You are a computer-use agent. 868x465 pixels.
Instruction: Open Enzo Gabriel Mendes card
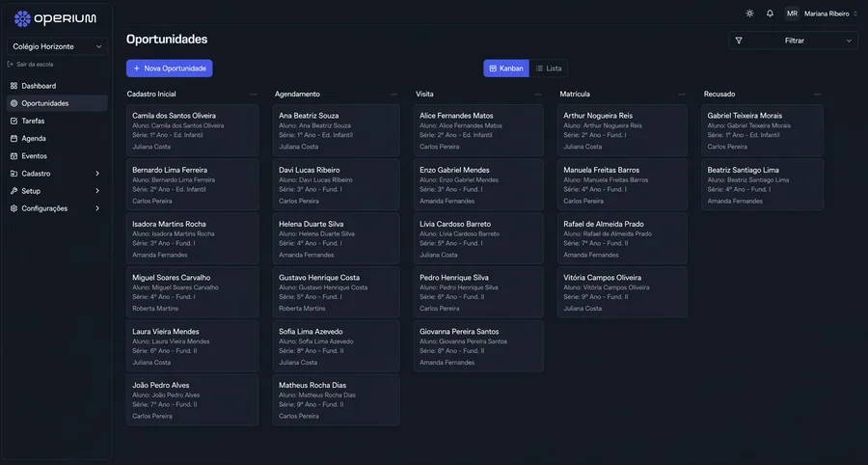478,185
